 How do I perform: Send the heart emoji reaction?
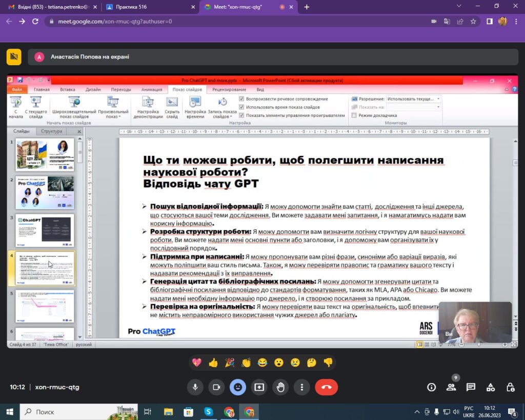click(x=197, y=363)
